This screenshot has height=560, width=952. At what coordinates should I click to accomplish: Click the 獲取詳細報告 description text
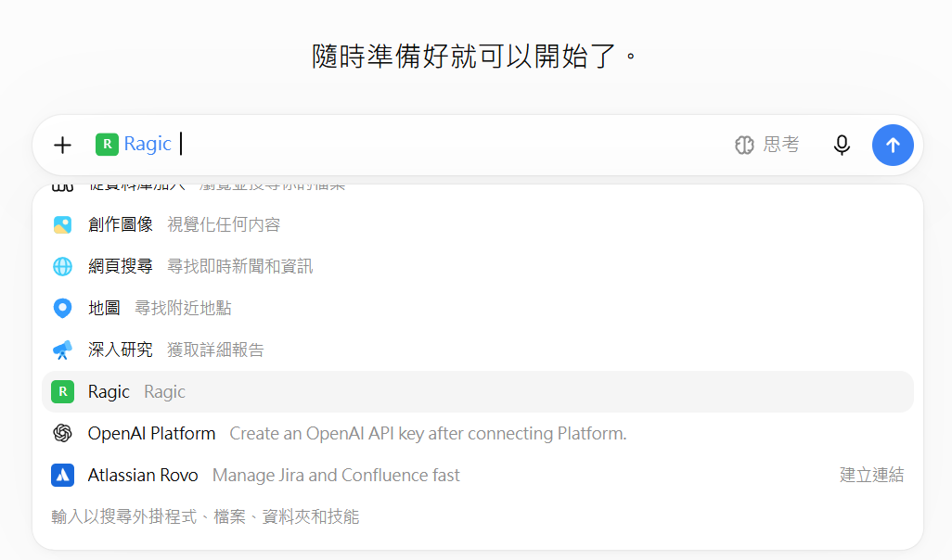tap(215, 350)
